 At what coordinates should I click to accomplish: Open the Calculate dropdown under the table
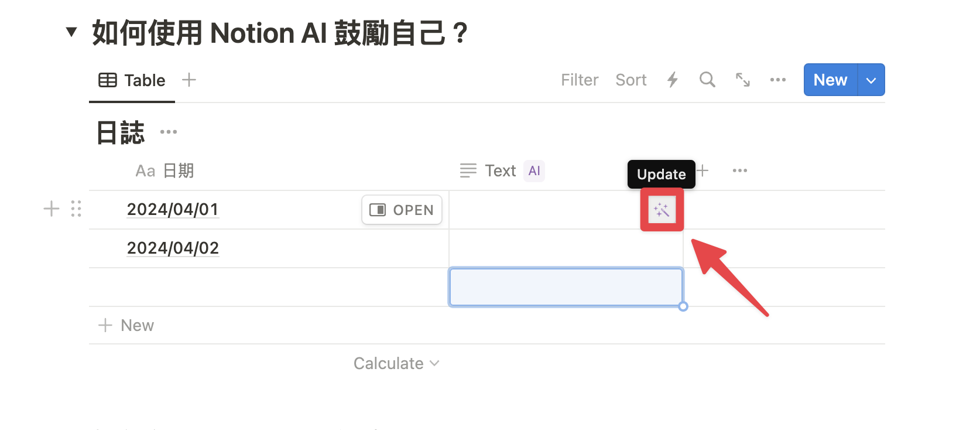396,363
